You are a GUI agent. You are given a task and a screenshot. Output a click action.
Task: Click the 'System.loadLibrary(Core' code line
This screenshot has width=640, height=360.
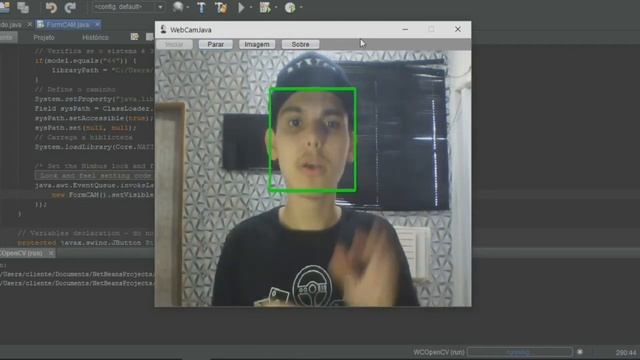click(x=94, y=147)
